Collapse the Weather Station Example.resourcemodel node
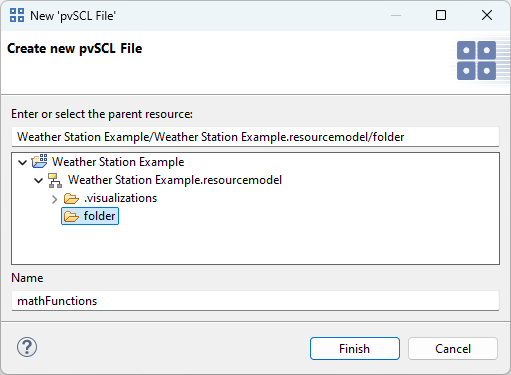Screen dimensions: 511x375 click(39, 181)
